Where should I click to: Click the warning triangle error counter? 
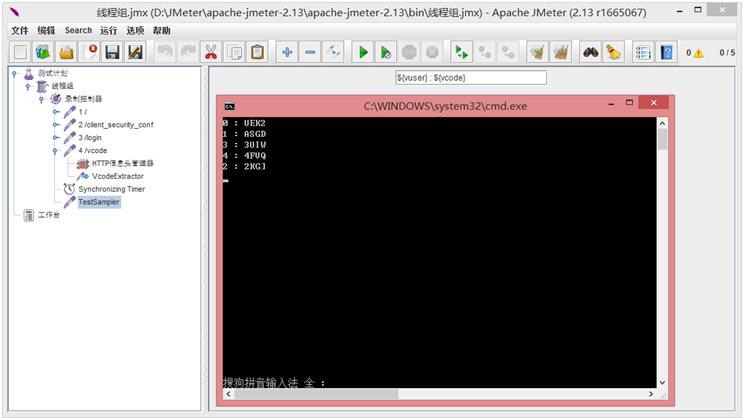[x=698, y=53]
